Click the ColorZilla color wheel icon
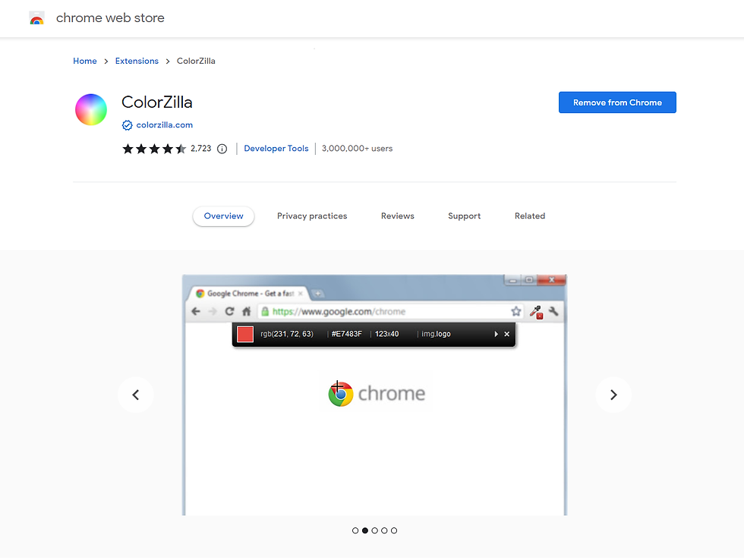Screen dimensions: 744x560 [x=91, y=109]
